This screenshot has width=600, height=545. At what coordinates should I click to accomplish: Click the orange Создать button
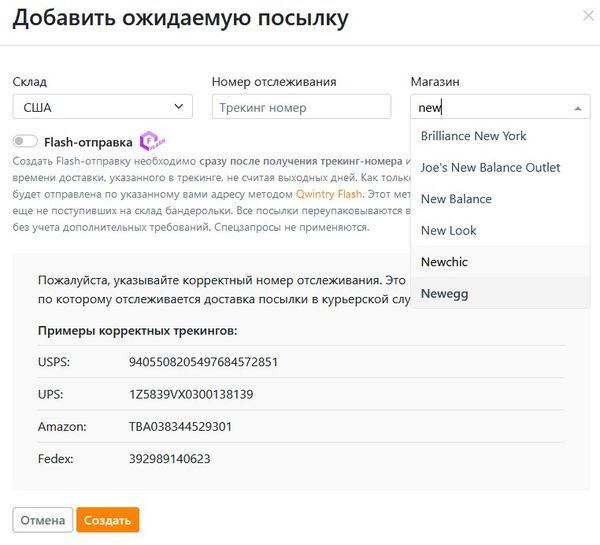click(108, 520)
